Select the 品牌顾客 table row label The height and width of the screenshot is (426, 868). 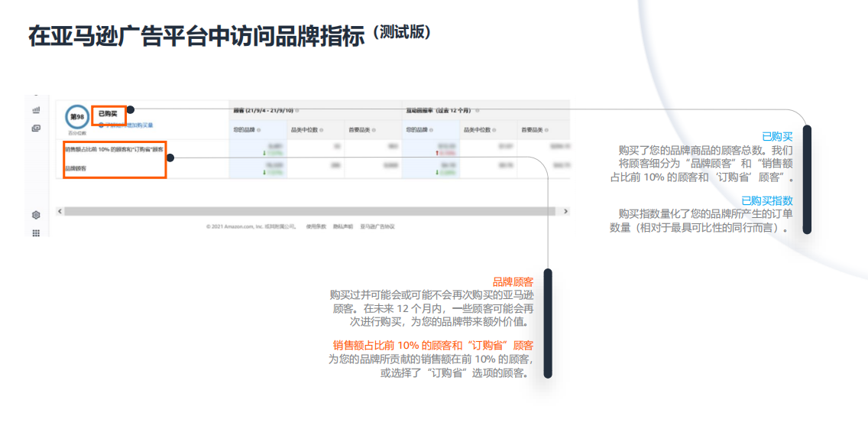(x=76, y=167)
